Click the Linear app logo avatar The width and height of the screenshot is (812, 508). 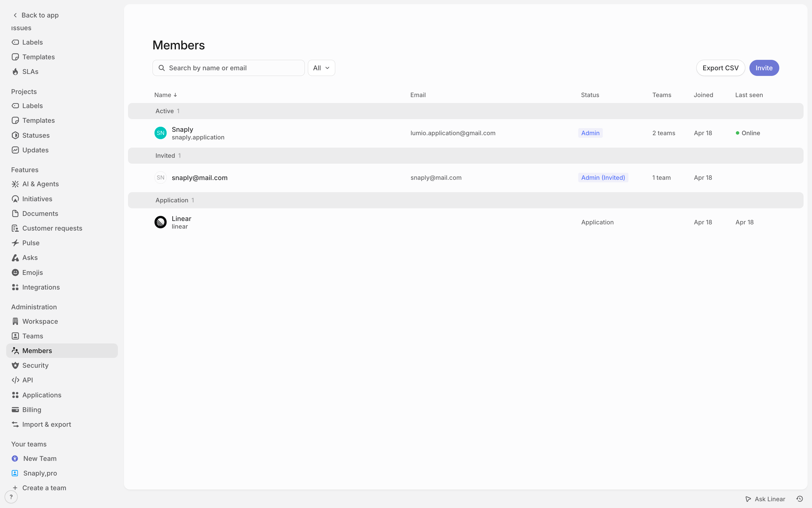pyautogui.click(x=160, y=222)
